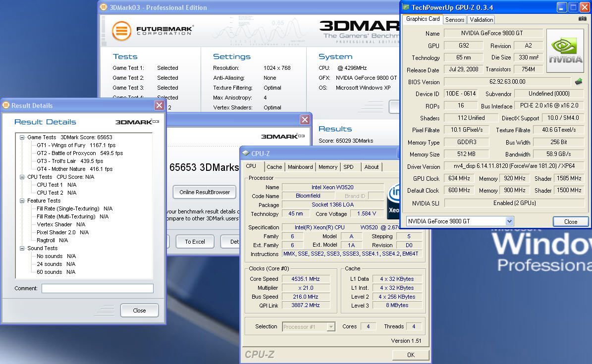Image resolution: width=592 pixels, height=364 pixels.
Task: Collapse the Feature Tests tree node
Action: [x=22, y=201]
